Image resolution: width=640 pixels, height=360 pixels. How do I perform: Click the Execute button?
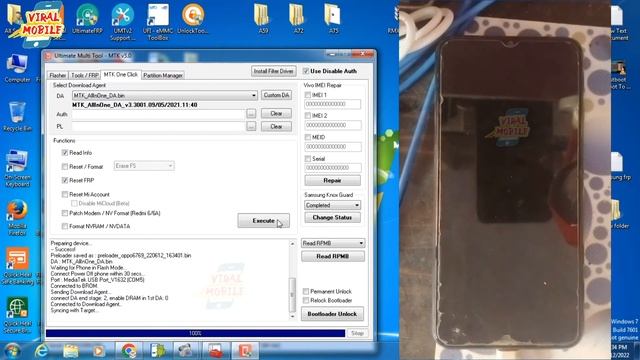(x=264, y=221)
